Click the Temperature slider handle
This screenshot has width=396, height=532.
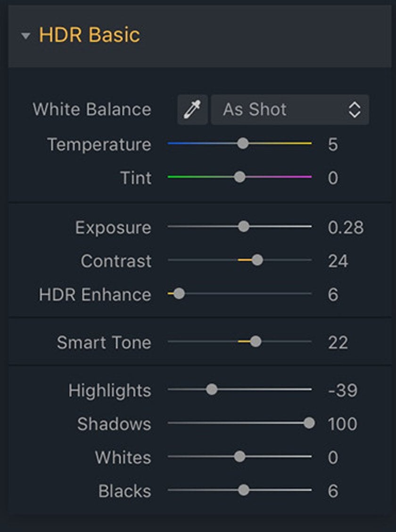[x=243, y=144]
